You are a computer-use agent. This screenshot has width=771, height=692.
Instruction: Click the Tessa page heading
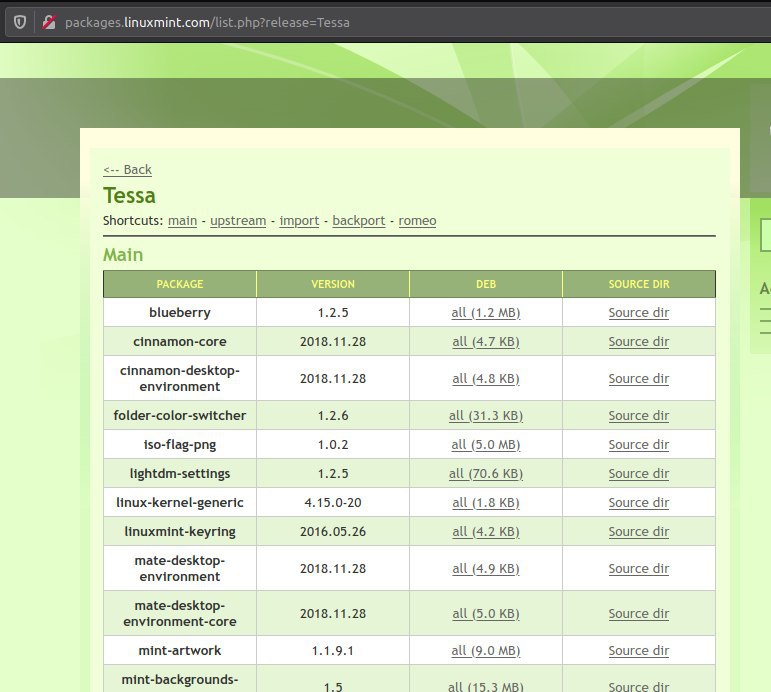[x=129, y=195]
